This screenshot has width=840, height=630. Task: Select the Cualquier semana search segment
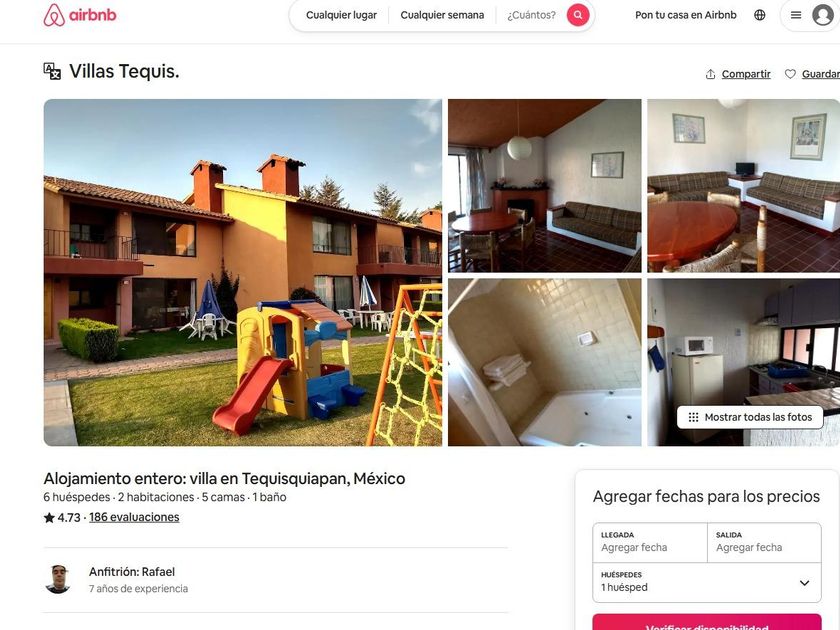442,15
